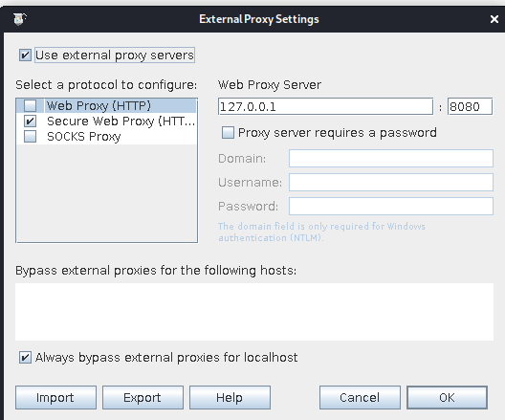Click the Import button
The height and width of the screenshot is (420, 505).
coord(55,397)
